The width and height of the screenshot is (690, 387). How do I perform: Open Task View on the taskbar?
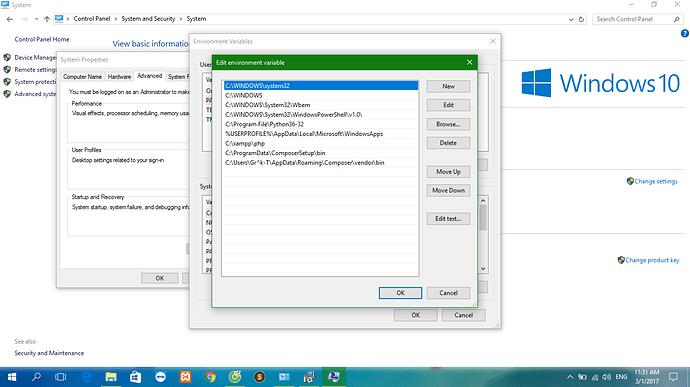tap(60, 377)
